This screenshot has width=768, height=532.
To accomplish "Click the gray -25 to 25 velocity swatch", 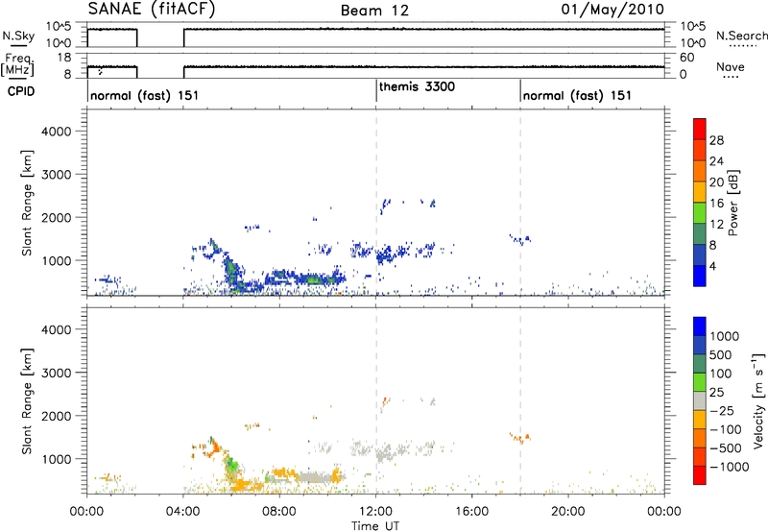I will (700, 400).
